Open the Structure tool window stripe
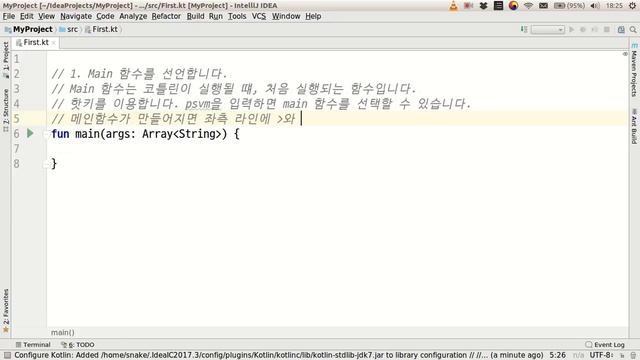640x360 pixels. point(5,110)
